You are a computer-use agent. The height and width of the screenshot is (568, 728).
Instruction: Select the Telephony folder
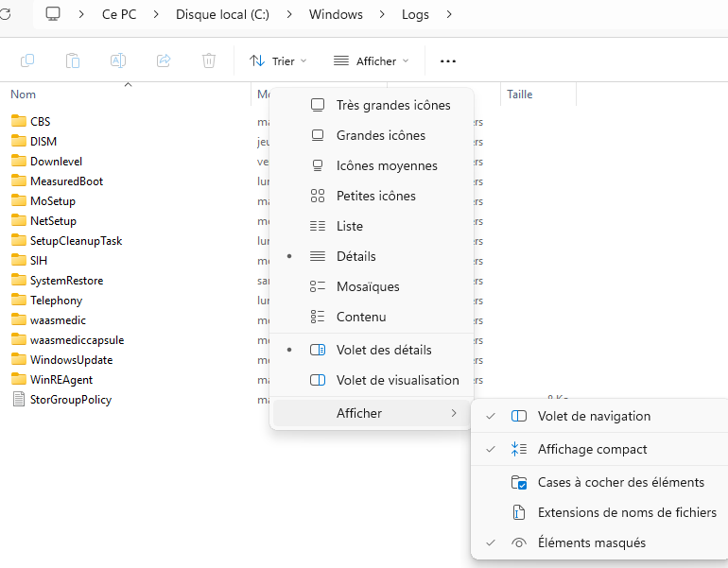click(x=46, y=301)
